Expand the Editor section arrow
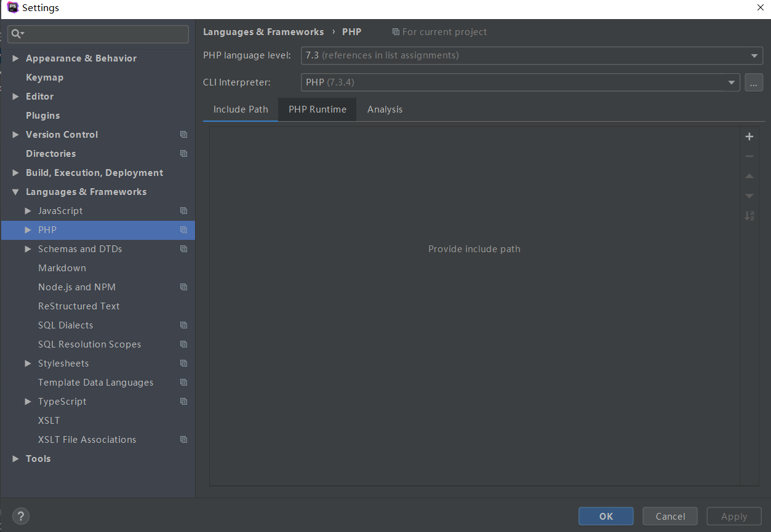Viewport: 771px width, 532px height. coord(16,97)
